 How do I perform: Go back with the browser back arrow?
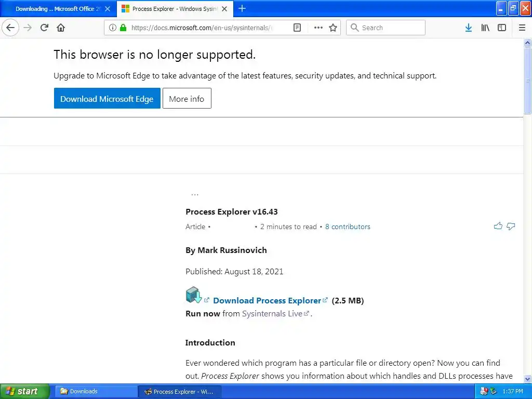(x=10, y=28)
